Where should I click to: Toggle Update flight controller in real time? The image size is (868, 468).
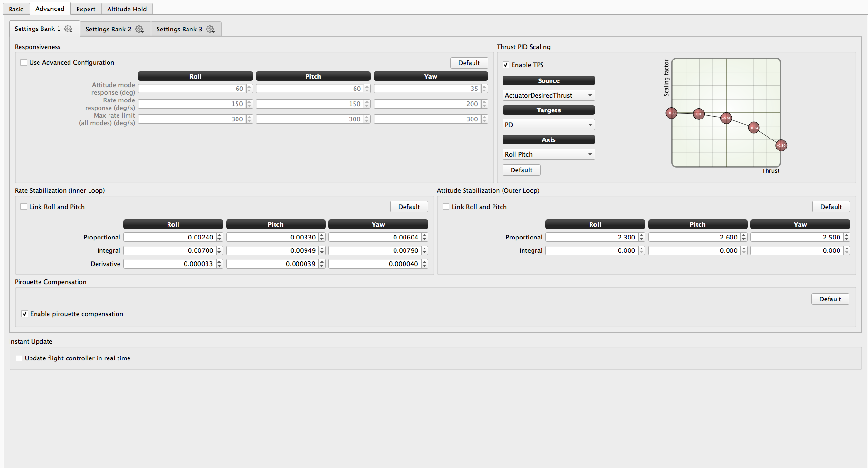pyautogui.click(x=19, y=358)
